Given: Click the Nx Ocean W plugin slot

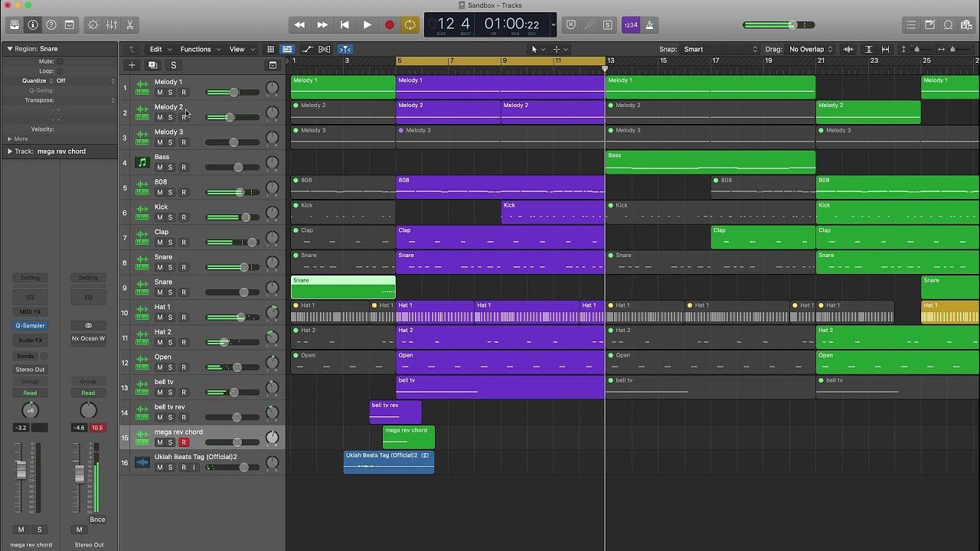Looking at the screenshot, I should (x=88, y=338).
